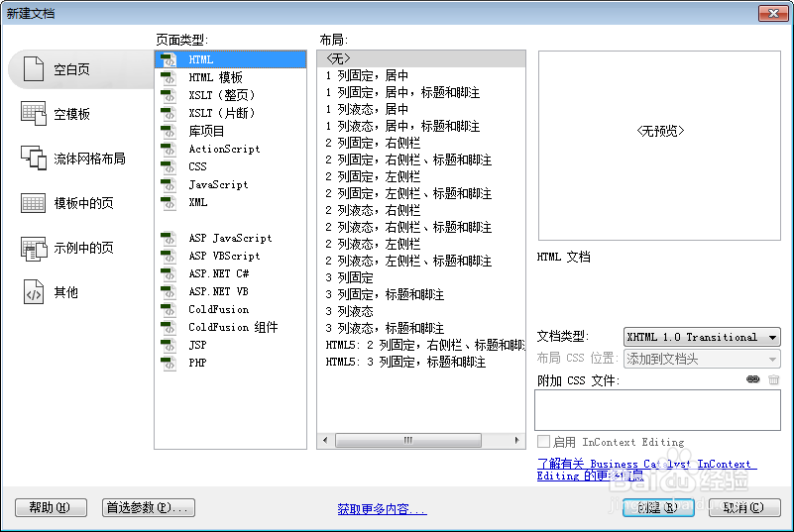Click the XSLT（整页）file icon
This screenshot has width=794, height=532.
pyautogui.click(x=169, y=95)
